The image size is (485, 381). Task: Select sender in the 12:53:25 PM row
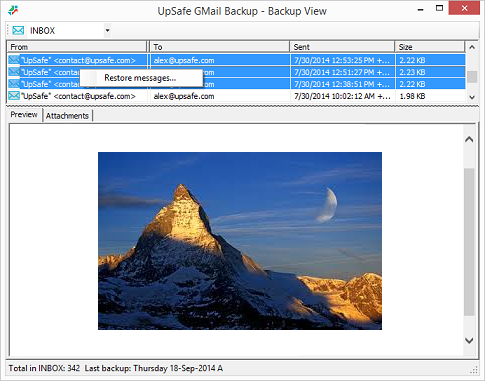(78, 60)
